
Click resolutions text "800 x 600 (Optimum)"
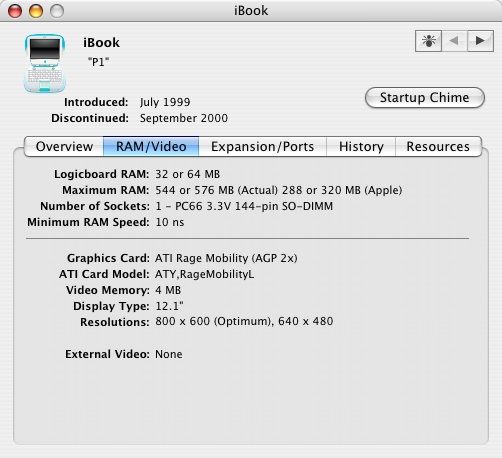coord(213,321)
